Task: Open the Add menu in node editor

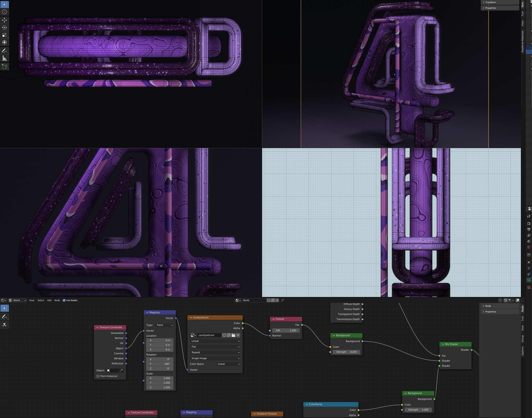Action: (x=49, y=300)
